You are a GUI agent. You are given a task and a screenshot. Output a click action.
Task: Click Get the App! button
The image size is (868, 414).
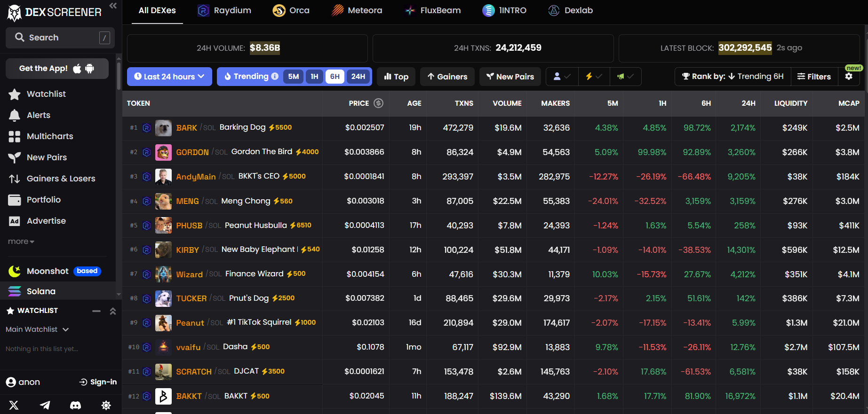pyautogui.click(x=57, y=69)
